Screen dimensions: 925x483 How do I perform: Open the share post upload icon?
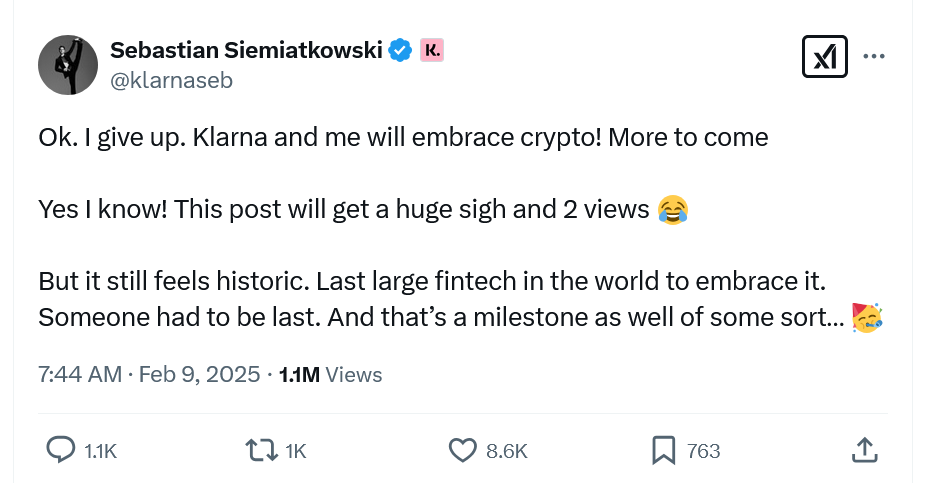click(864, 451)
